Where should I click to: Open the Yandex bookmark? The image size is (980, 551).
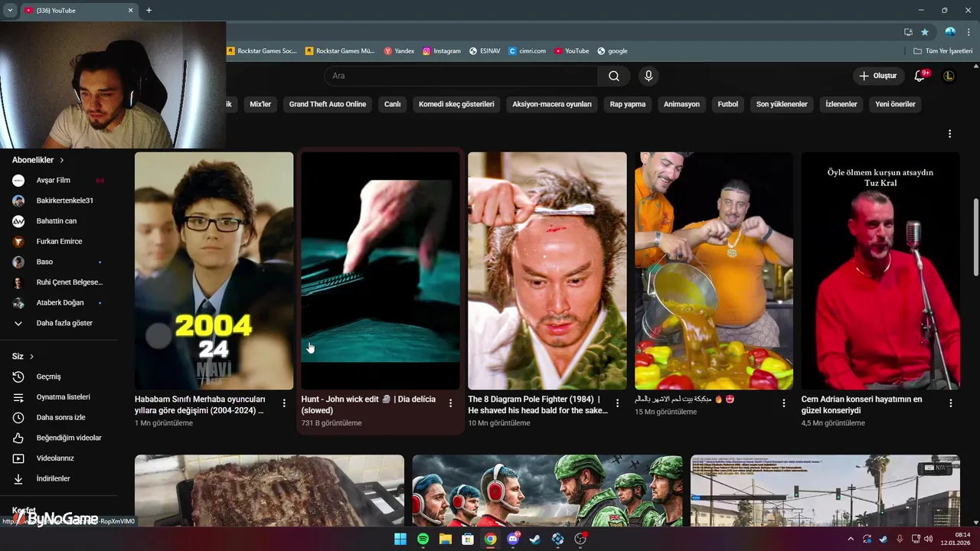399,51
